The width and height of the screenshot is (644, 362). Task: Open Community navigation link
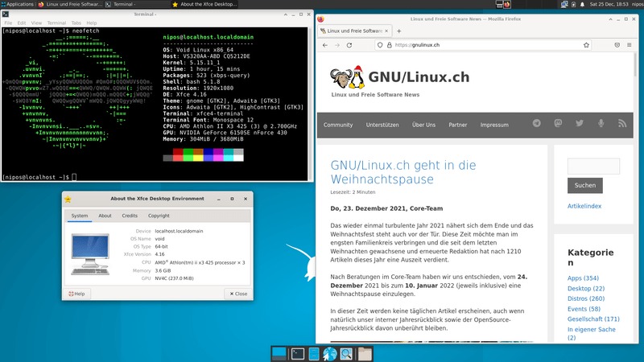point(338,125)
